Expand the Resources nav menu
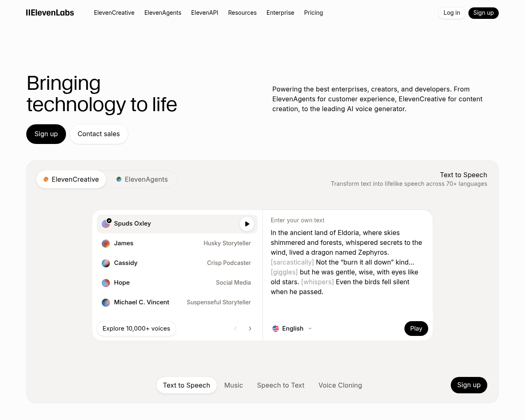Screen dimensions: 525x420 point(242,13)
